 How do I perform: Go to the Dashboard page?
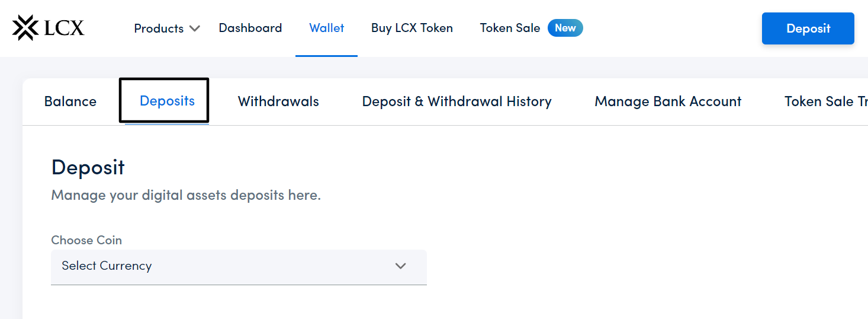coord(250,28)
